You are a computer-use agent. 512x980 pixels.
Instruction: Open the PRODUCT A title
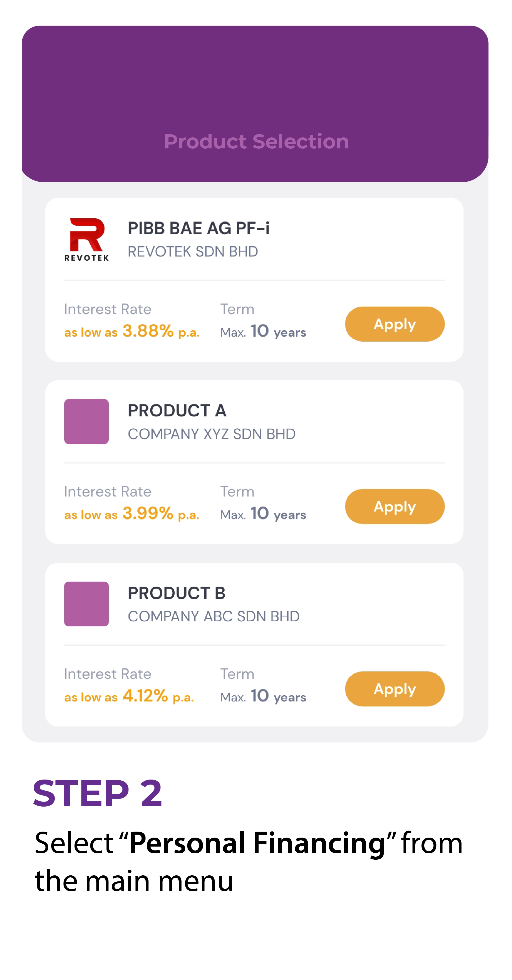pyautogui.click(x=177, y=410)
